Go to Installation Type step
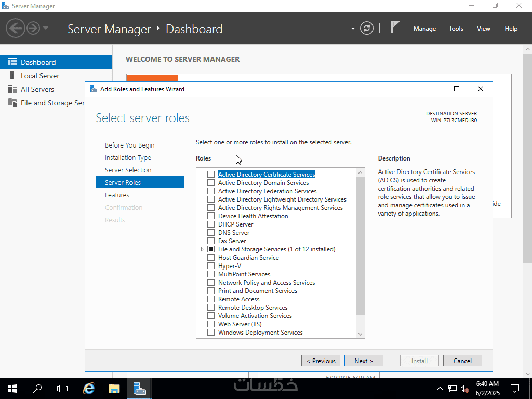Viewport: 532px width, 399px height. [128, 158]
